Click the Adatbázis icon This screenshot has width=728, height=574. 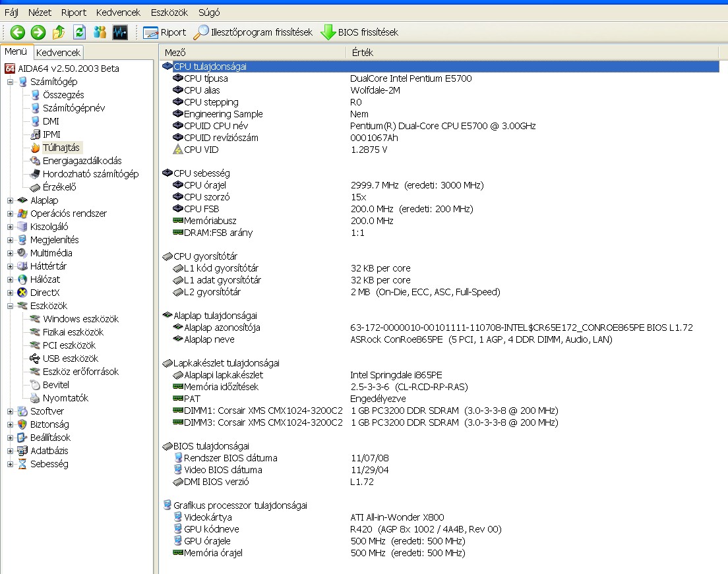click(x=22, y=451)
